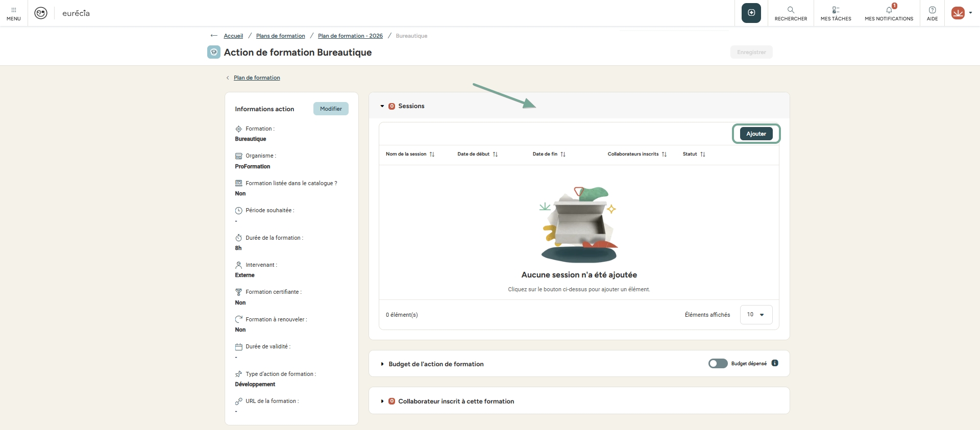Expand Budget de l'action de formation
The width and height of the screenshot is (980, 430).
click(382, 364)
